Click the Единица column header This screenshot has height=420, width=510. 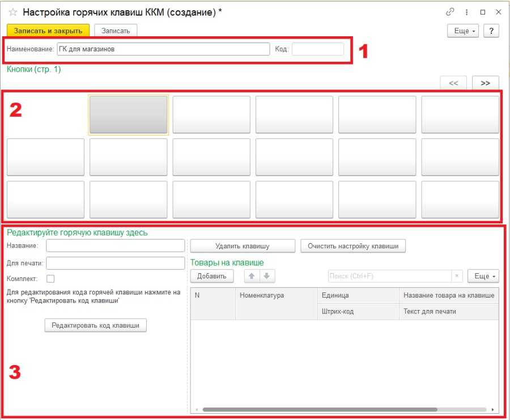[358, 295]
